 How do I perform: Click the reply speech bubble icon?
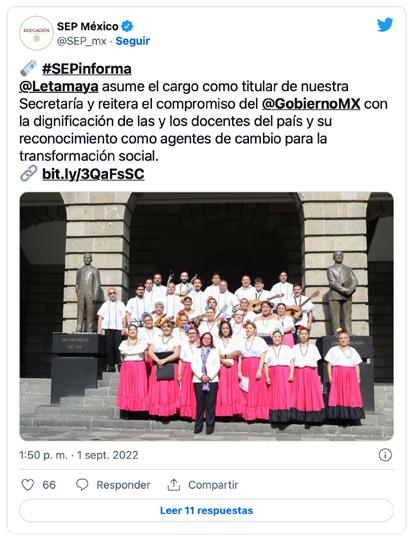pyautogui.click(x=82, y=485)
